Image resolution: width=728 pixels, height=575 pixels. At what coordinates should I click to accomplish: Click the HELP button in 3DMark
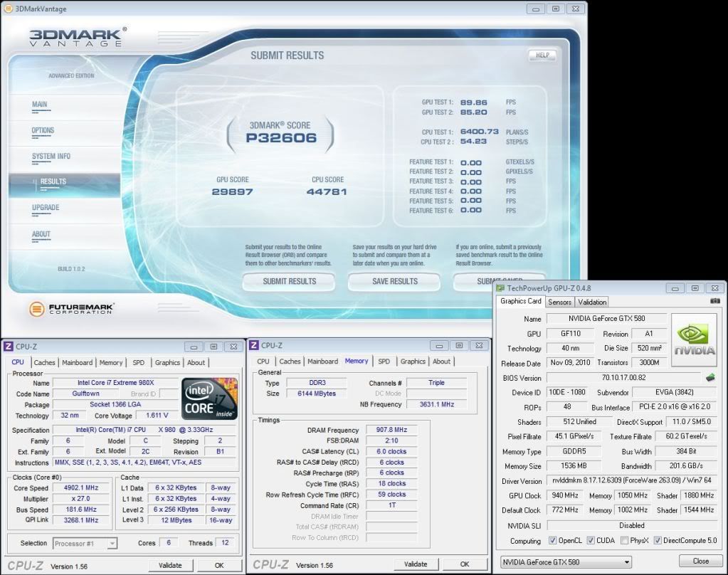click(x=542, y=55)
